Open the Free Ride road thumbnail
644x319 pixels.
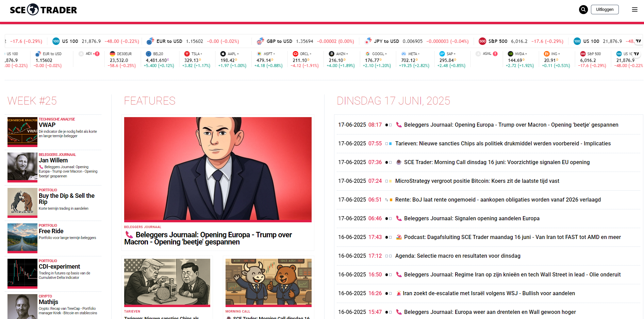[22, 238]
